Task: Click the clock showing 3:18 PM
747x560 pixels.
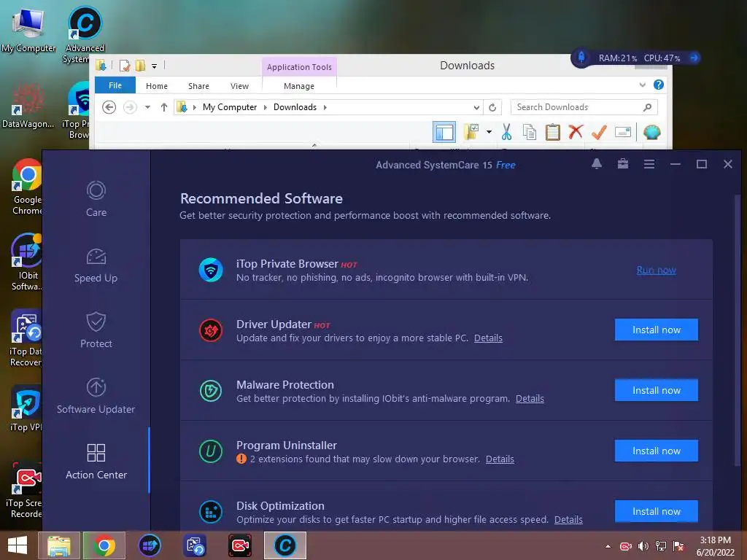Action: click(x=715, y=540)
